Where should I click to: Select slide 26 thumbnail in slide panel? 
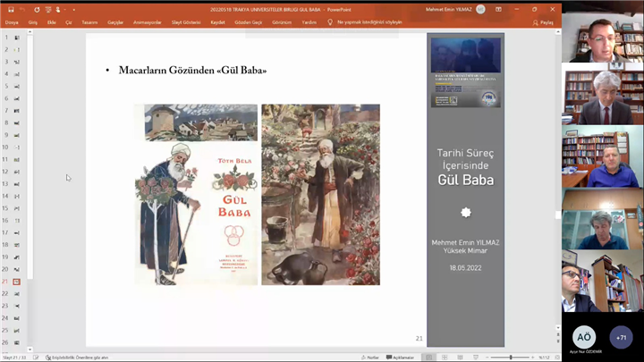[x=17, y=342]
